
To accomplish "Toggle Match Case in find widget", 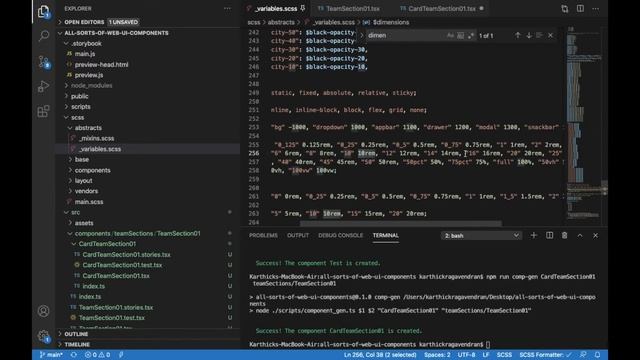I will pyautogui.click(x=450, y=36).
